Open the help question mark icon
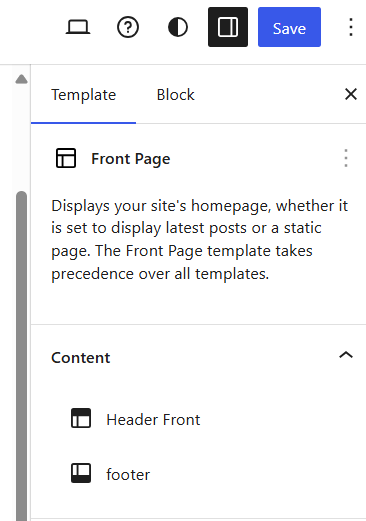 (128, 27)
